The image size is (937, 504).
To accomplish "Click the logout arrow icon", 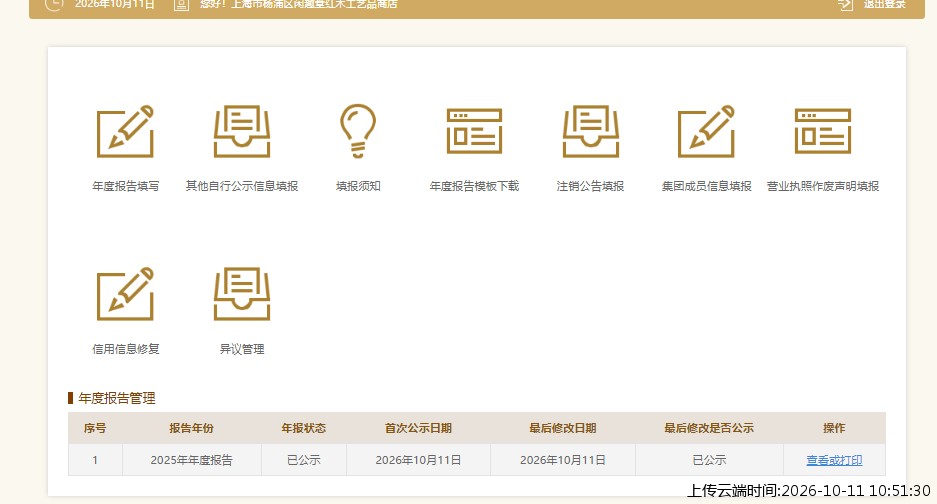I will 845,5.
